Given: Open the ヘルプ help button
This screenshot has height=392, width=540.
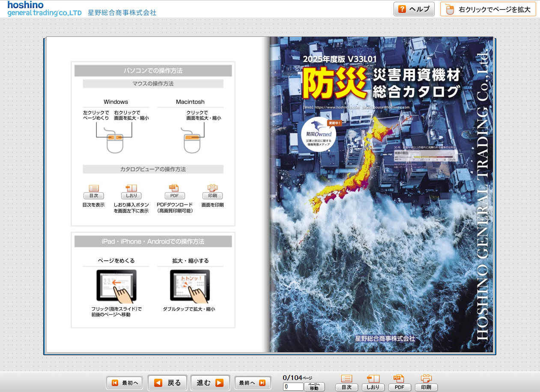Looking at the screenshot, I should pyautogui.click(x=414, y=9).
